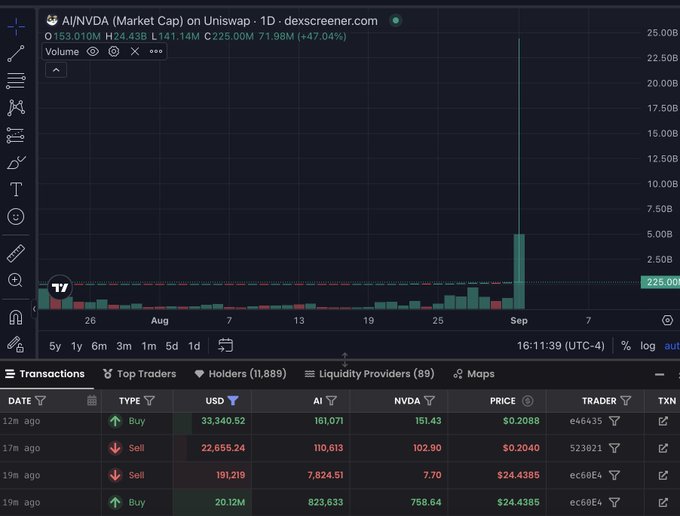Image resolution: width=680 pixels, height=516 pixels.
Task: Select the text annotation tool
Action: coord(16,189)
